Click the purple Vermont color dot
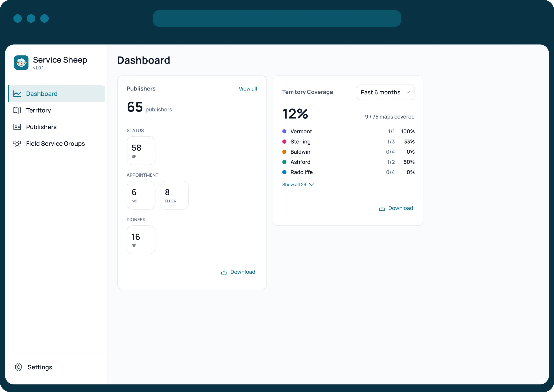 [284, 131]
